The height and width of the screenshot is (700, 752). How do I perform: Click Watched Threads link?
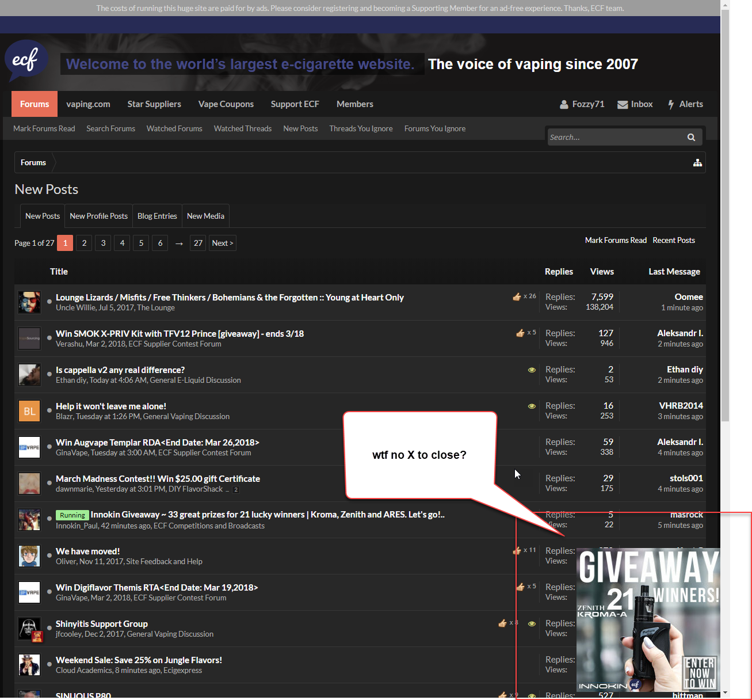tap(243, 128)
